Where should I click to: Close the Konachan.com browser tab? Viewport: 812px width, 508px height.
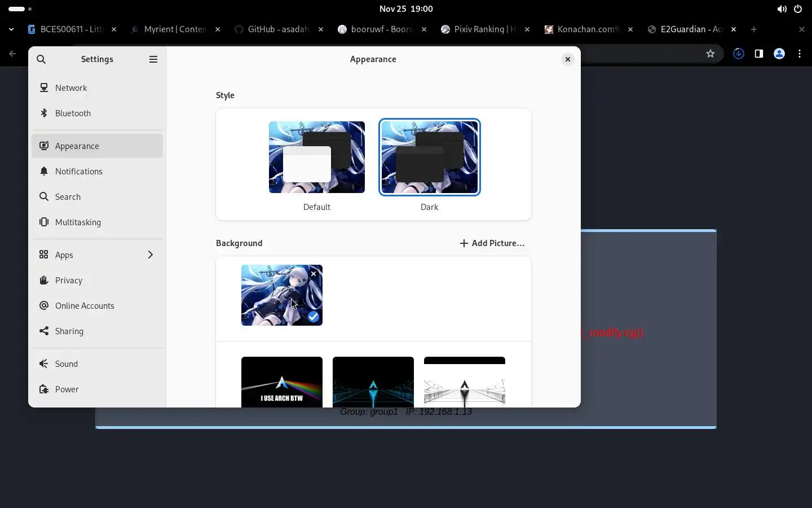(630, 29)
